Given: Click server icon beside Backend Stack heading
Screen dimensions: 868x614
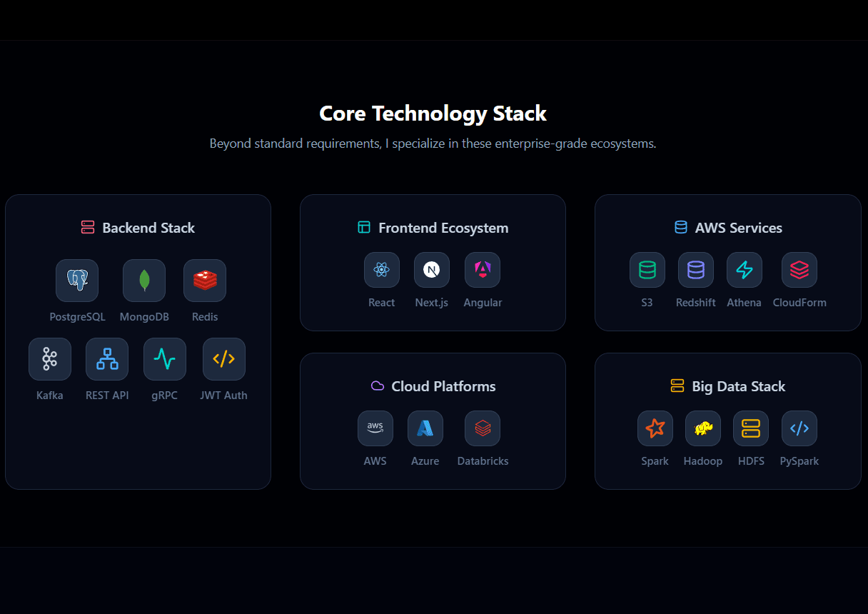Looking at the screenshot, I should [88, 228].
